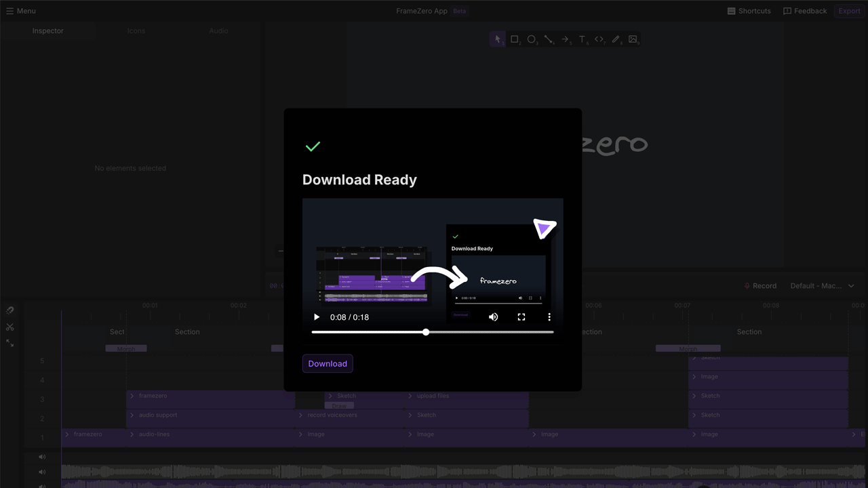Expand the upload files clip chevron
Image resolution: width=868 pixels, height=488 pixels.
410,396
